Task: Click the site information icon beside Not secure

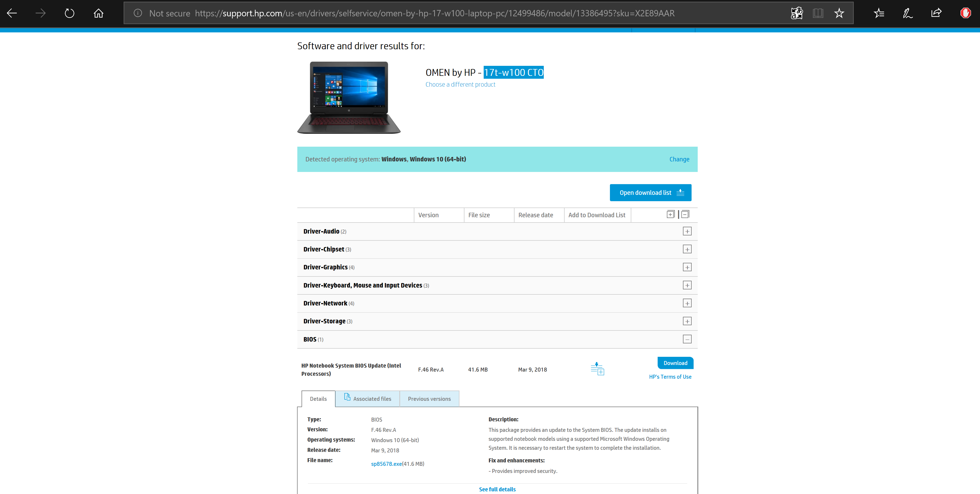Action: [x=138, y=13]
